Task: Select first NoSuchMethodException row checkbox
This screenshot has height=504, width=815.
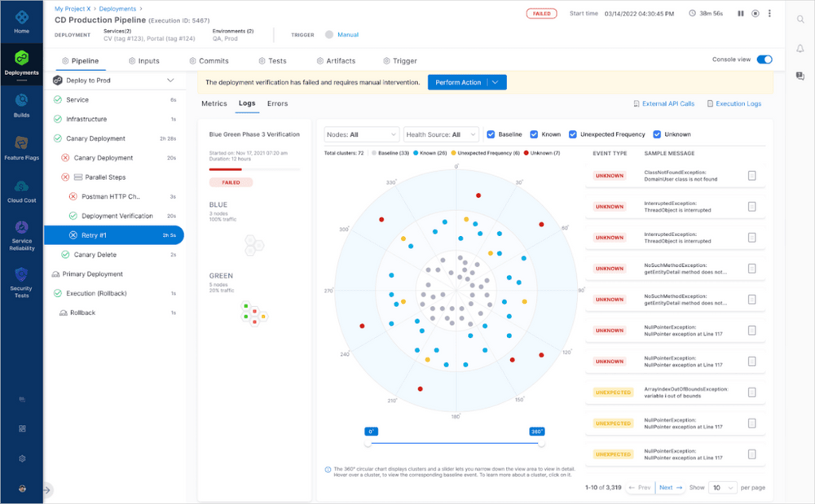Action: click(x=751, y=269)
